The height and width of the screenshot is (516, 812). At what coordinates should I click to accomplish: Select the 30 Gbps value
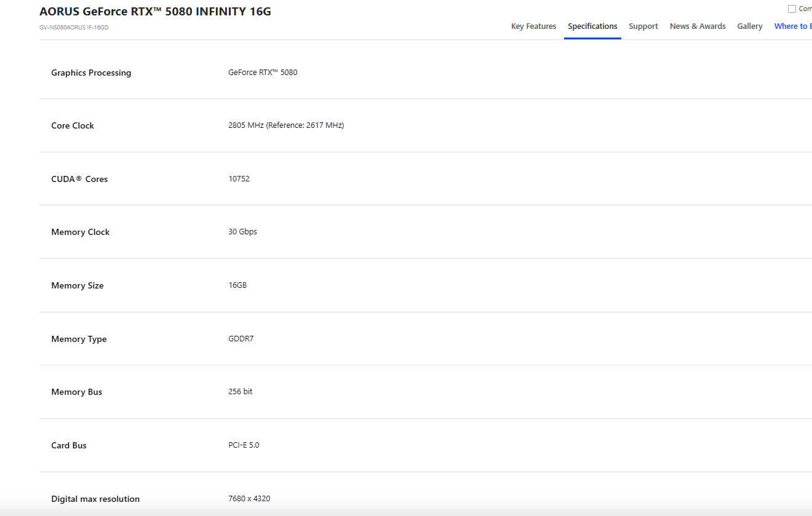click(242, 232)
